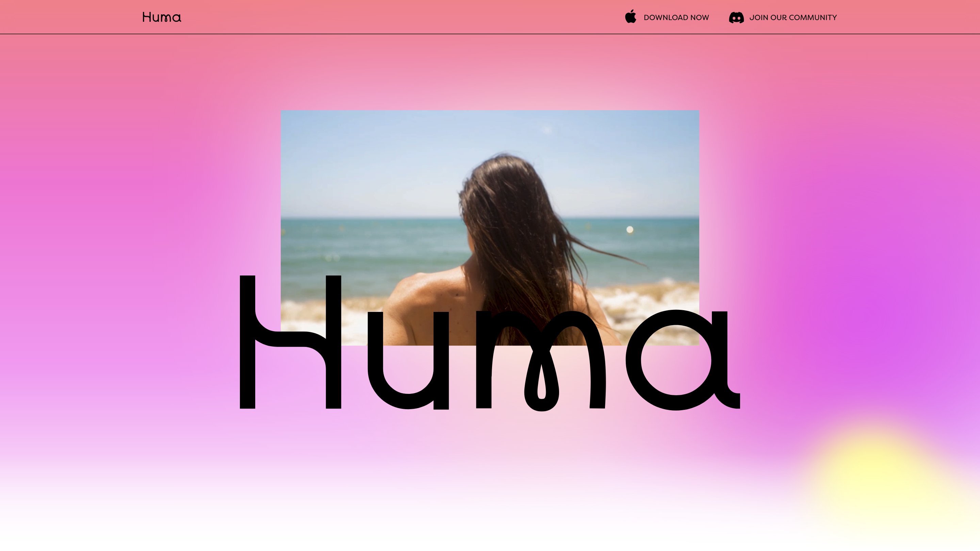Screen dimensions: 980x551
Task: Click the Huma wordmark in navigation bar
Action: [x=161, y=17]
